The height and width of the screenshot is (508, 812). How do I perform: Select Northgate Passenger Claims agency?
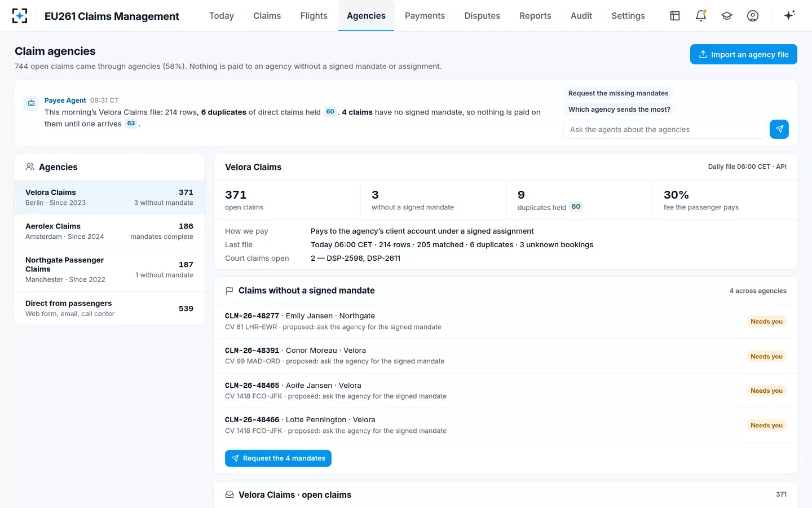pyautogui.click(x=109, y=270)
